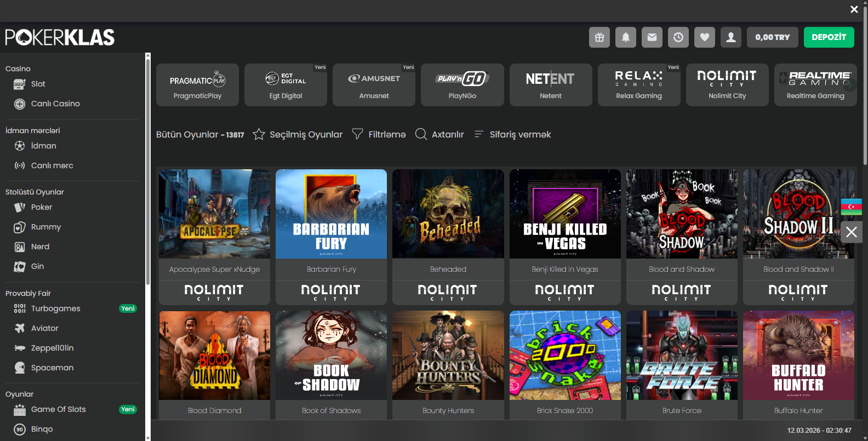
Task: Select Realtime Gaming provider tab
Action: [815, 84]
